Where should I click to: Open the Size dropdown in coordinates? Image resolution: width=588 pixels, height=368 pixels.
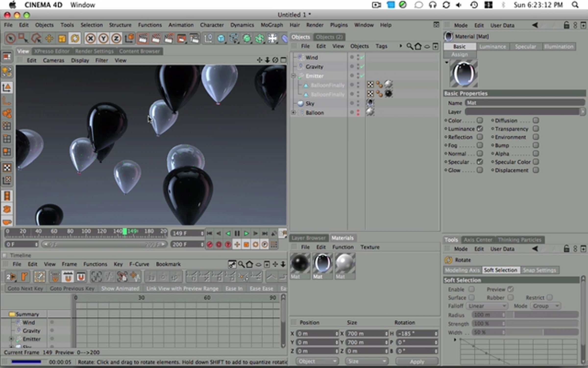[x=367, y=361]
